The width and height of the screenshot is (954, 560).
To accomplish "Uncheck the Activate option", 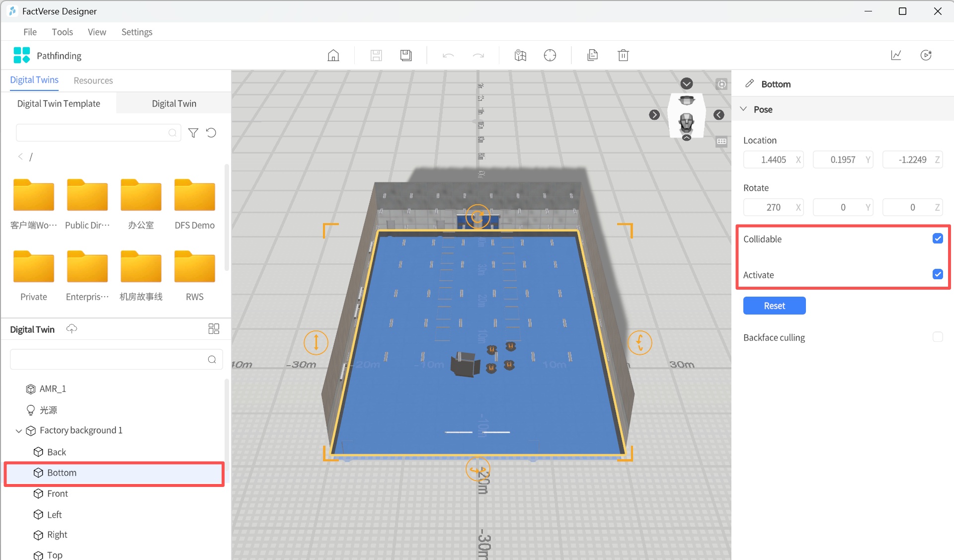I will point(938,274).
